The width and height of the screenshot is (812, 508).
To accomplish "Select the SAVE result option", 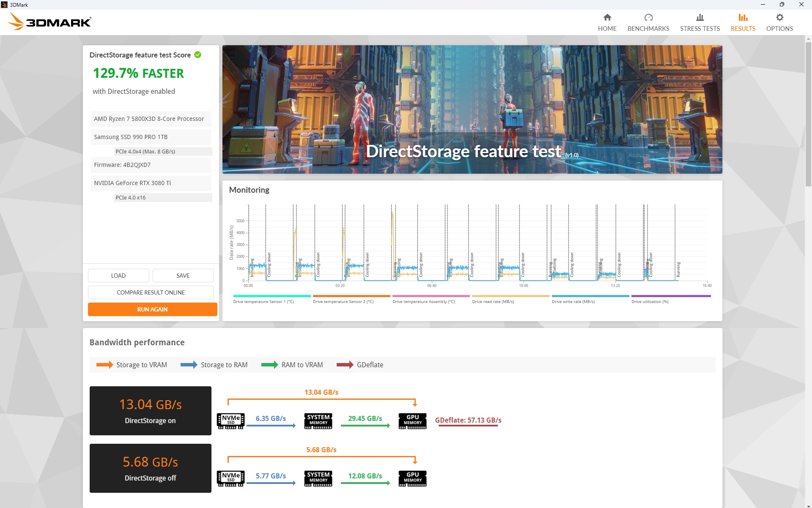I will 183,275.
